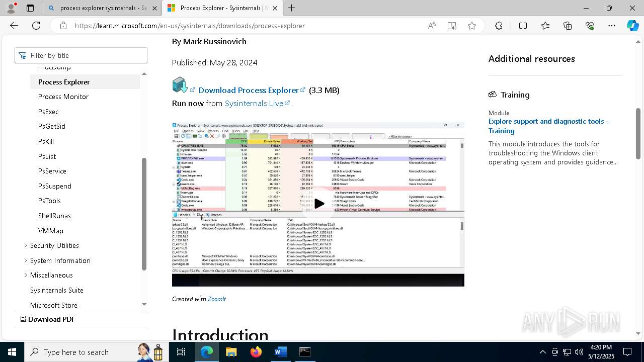
Task: Click the volume icon in system tray
Action: coord(579,352)
